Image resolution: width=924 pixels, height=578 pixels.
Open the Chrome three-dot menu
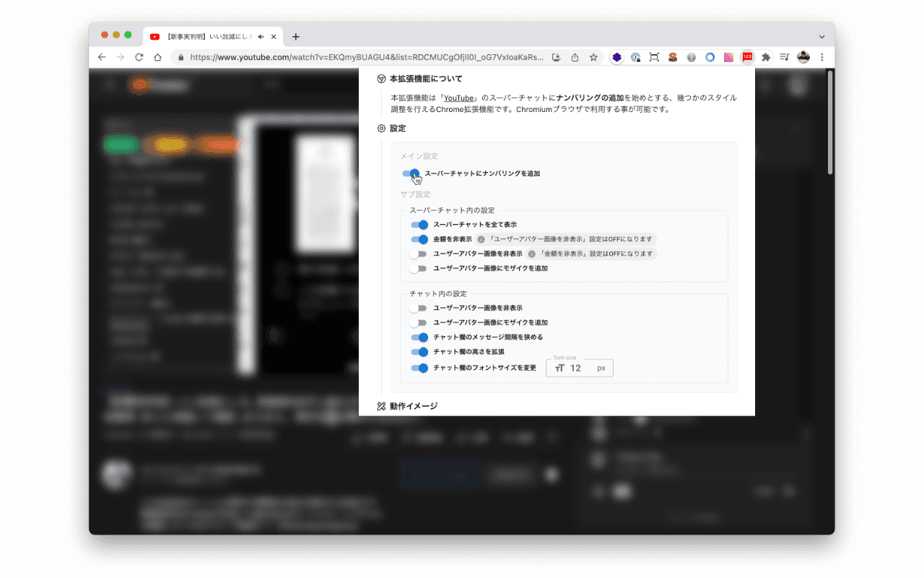[821, 57]
